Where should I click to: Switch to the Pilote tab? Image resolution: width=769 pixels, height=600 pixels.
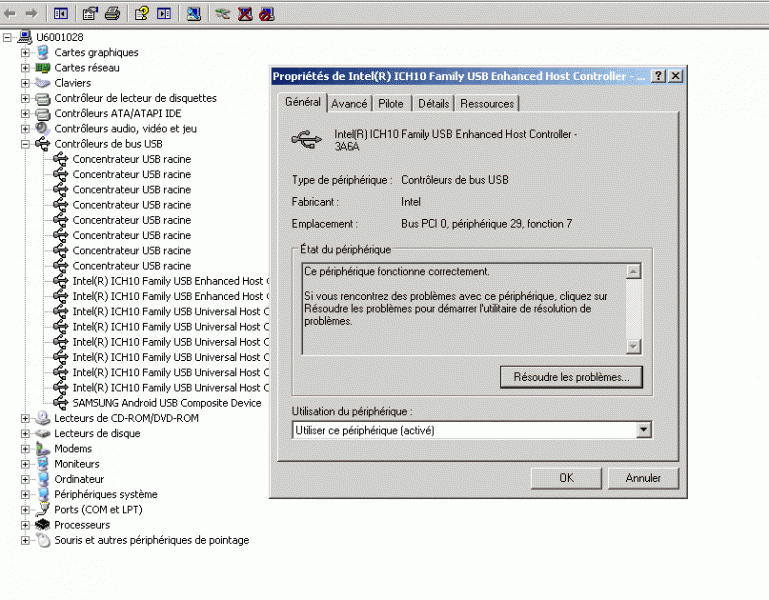[391, 104]
